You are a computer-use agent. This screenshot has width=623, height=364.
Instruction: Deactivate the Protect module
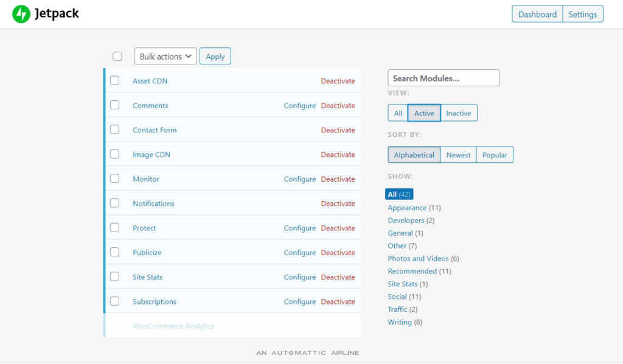(x=338, y=228)
